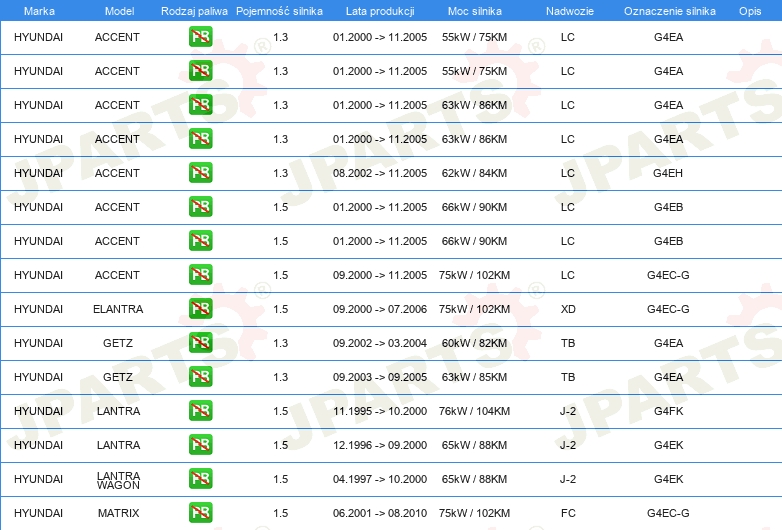Select ACCENT in the G4EH row
Viewport: 782px width, 530px height.
117,173
